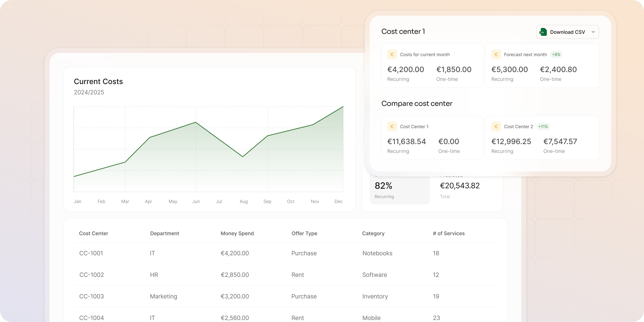This screenshot has height=322, width=644.
Task: Click the green CSV file icon
Action: point(543,32)
